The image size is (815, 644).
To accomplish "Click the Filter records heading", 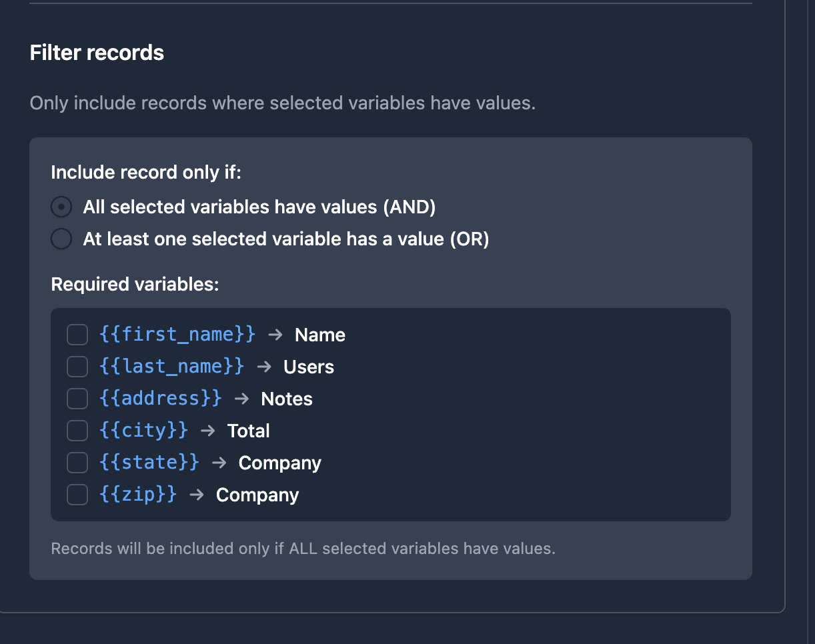I will 97,53.
